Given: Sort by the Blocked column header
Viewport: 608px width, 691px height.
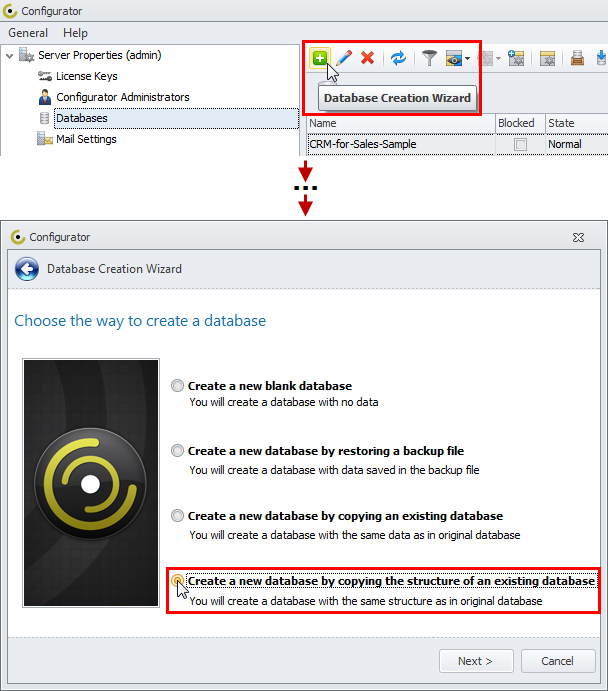Looking at the screenshot, I should (x=520, y=123).
